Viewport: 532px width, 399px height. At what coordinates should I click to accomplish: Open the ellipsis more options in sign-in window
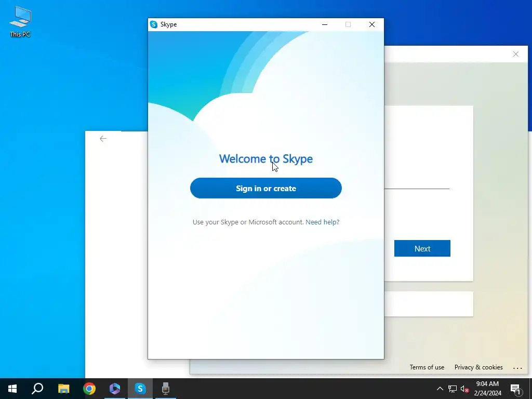517,368
